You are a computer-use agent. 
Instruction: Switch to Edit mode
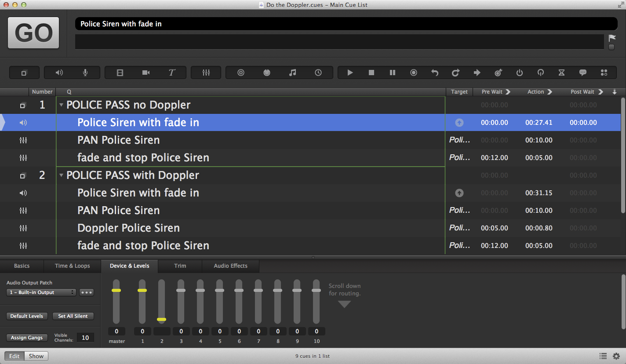pos(15,356)
